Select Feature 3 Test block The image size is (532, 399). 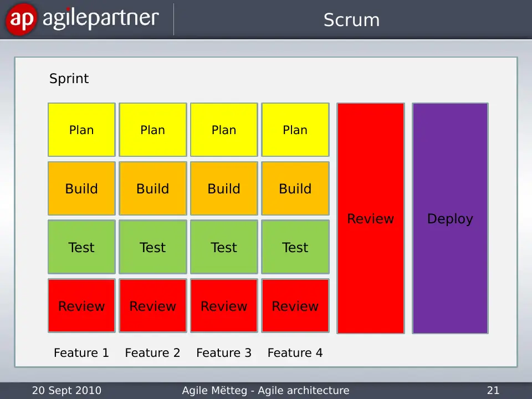tap(224, 247)
